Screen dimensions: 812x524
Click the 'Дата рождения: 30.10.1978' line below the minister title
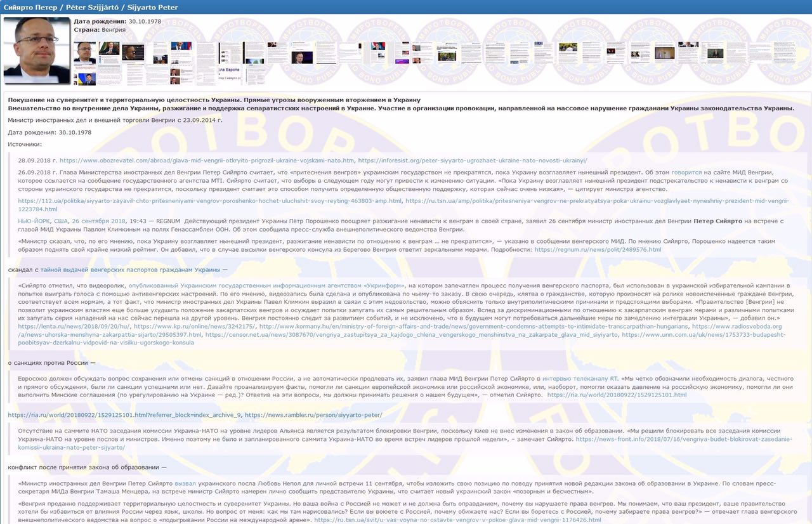pyautogui.click(x=49, y=133)
